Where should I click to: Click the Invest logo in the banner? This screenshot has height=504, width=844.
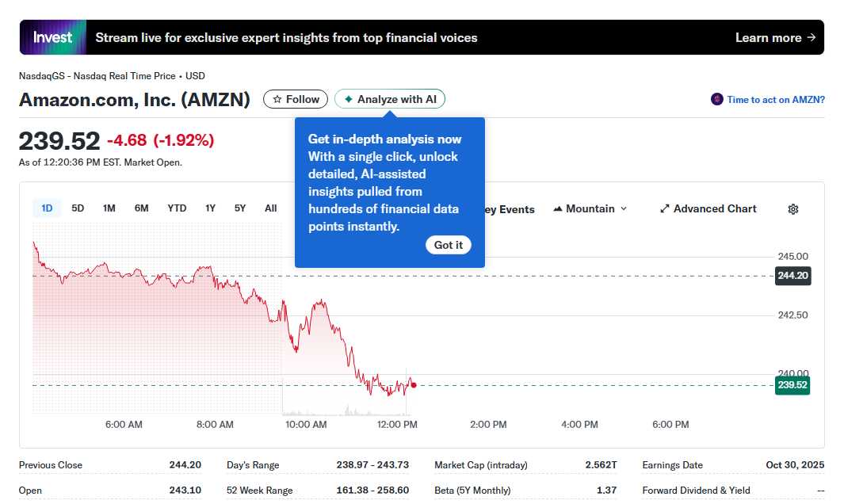(x=52, y=36)
